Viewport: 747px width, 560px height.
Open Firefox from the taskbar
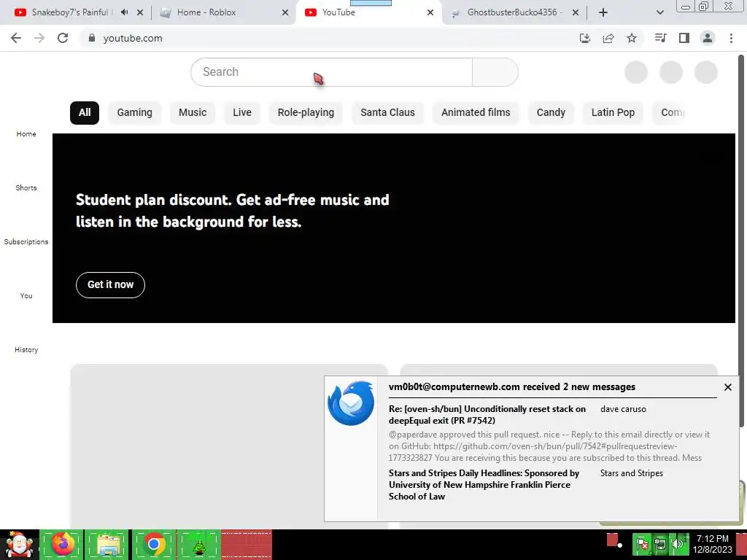(x=63, y=544)
